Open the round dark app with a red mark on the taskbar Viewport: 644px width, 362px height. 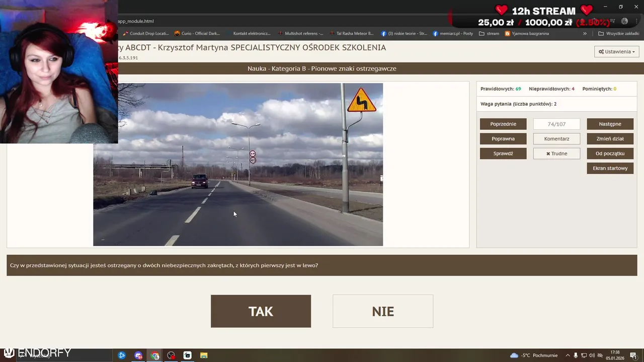171,355
